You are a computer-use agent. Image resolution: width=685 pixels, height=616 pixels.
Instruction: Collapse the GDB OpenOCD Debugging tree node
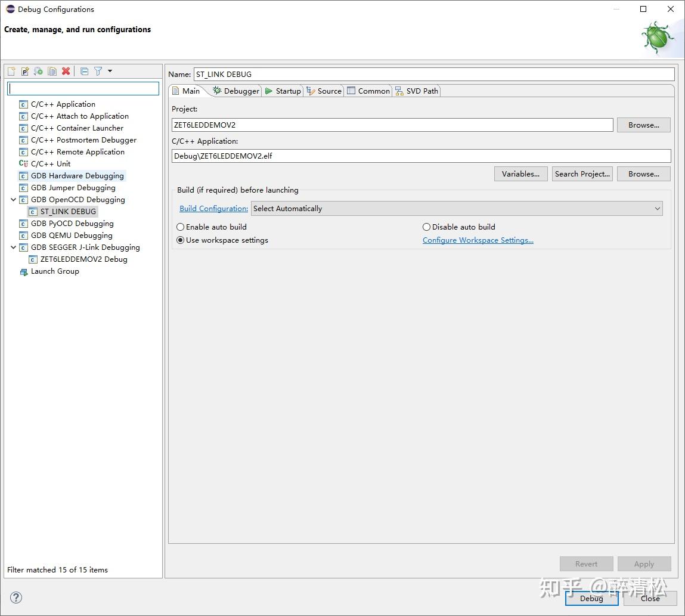click(x=13, y=199)
